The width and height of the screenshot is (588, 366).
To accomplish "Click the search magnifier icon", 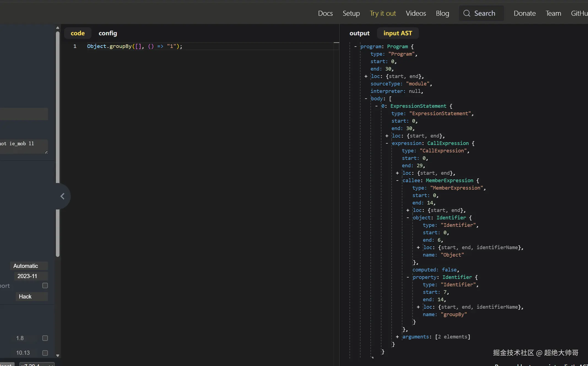I will [x=467, y=13].
